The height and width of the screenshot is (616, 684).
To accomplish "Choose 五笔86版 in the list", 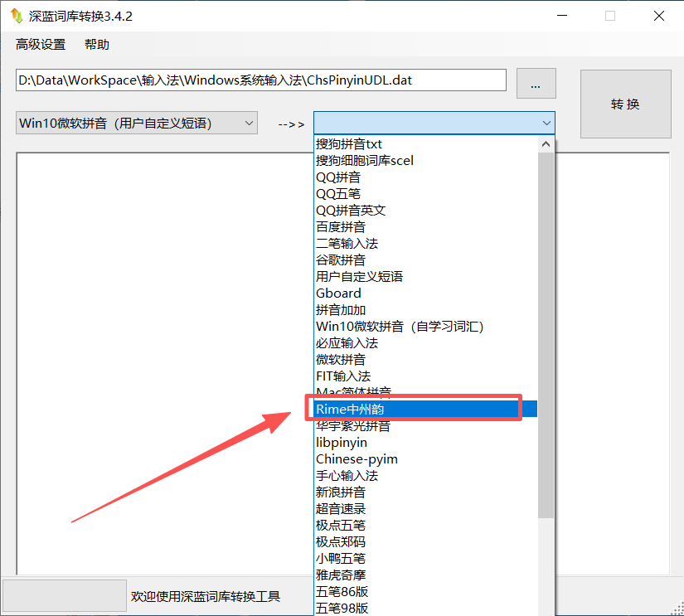I will [x=426, y=592].
